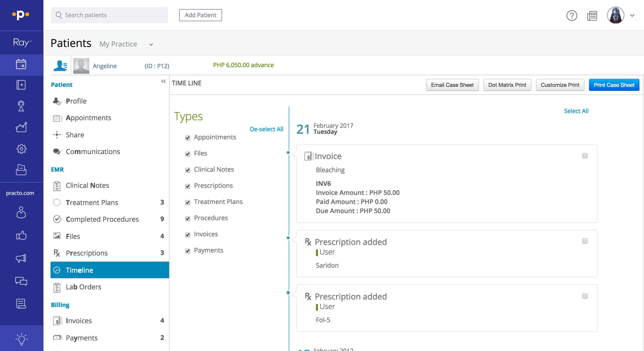The width and height of the screenshot is (644, 351).
Task: Collapse the patient side panel
Action: pos(164,81)
